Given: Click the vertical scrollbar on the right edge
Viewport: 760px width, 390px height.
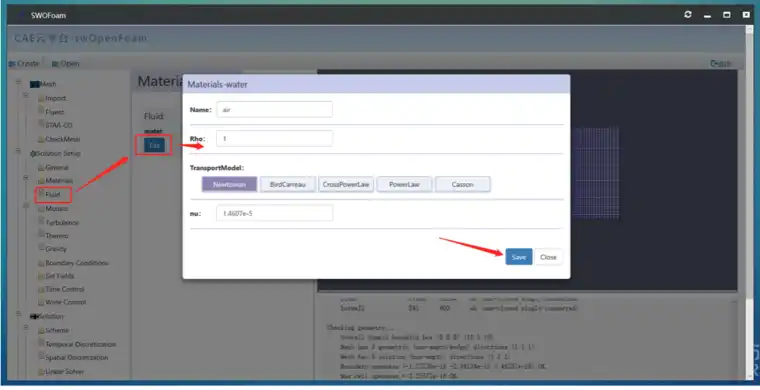Looking at the screenshot, I should click(x=750, y=203).
